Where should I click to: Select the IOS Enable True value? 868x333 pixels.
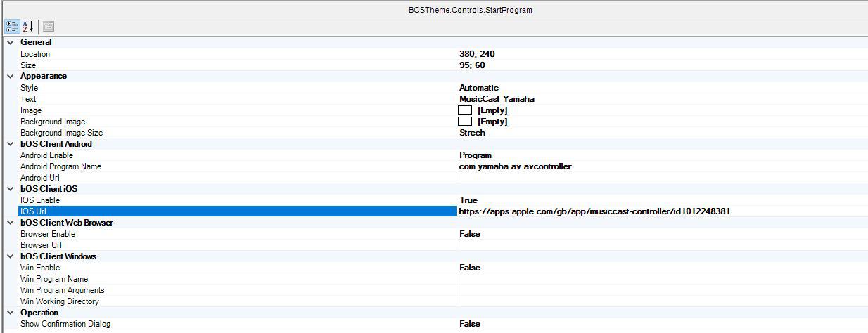(468, 200)
